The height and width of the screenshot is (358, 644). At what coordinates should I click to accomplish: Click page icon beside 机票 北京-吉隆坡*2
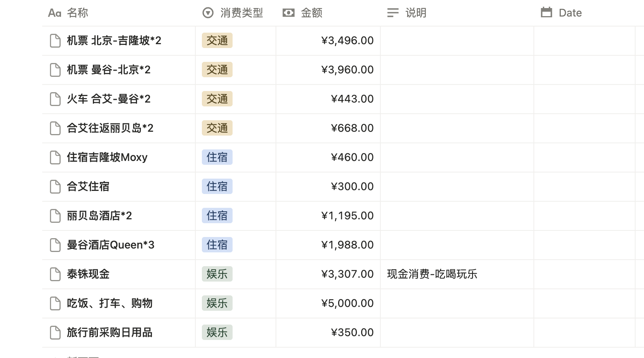click(55, 41)
